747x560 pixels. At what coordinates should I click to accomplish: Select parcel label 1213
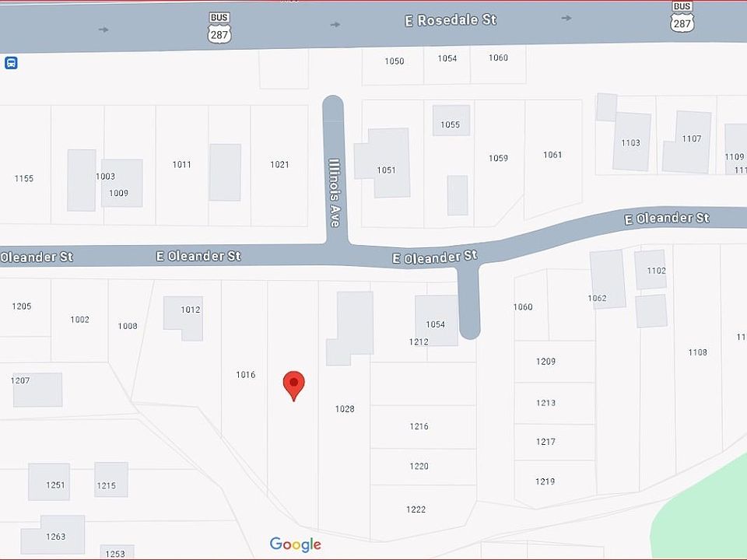(545, 403)
